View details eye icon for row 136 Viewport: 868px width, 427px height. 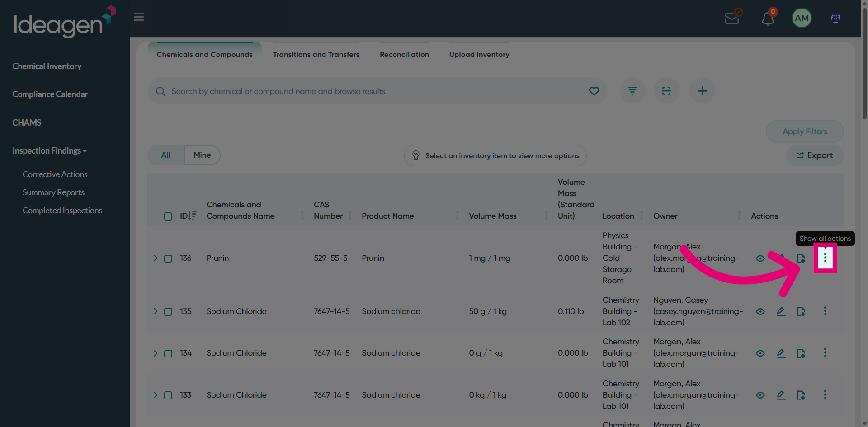760,258
